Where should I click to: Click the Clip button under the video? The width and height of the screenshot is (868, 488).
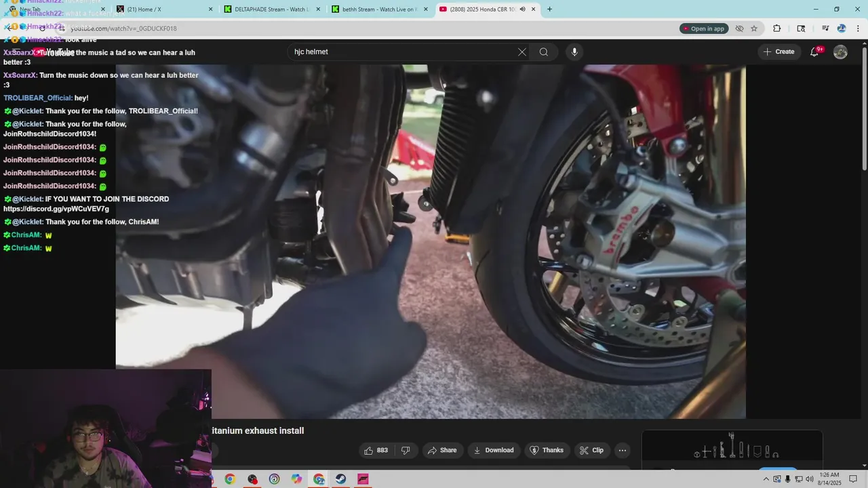(591, 450)
